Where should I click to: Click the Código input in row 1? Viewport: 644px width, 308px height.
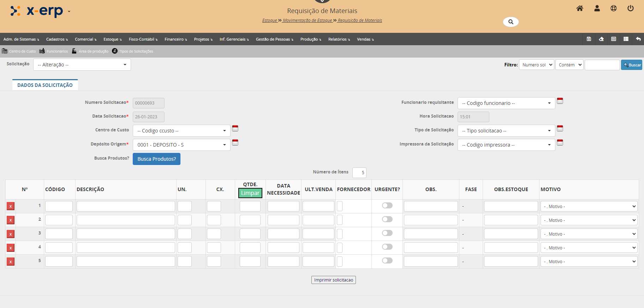tap(59, 206)
